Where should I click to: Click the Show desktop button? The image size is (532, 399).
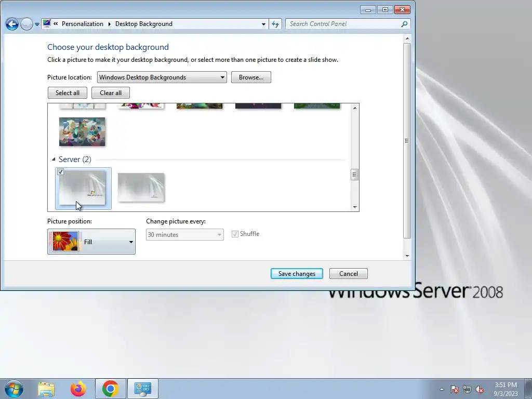pos(528,389)
